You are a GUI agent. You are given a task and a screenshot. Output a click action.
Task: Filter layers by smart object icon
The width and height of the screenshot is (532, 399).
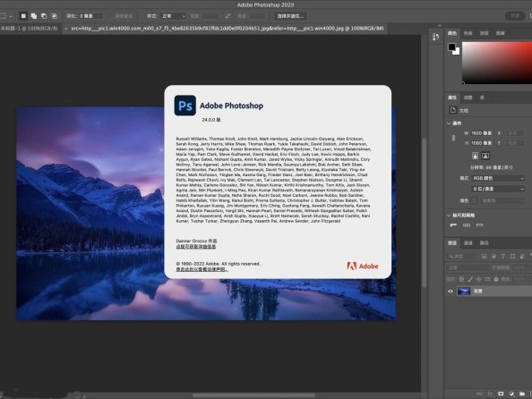522,256
